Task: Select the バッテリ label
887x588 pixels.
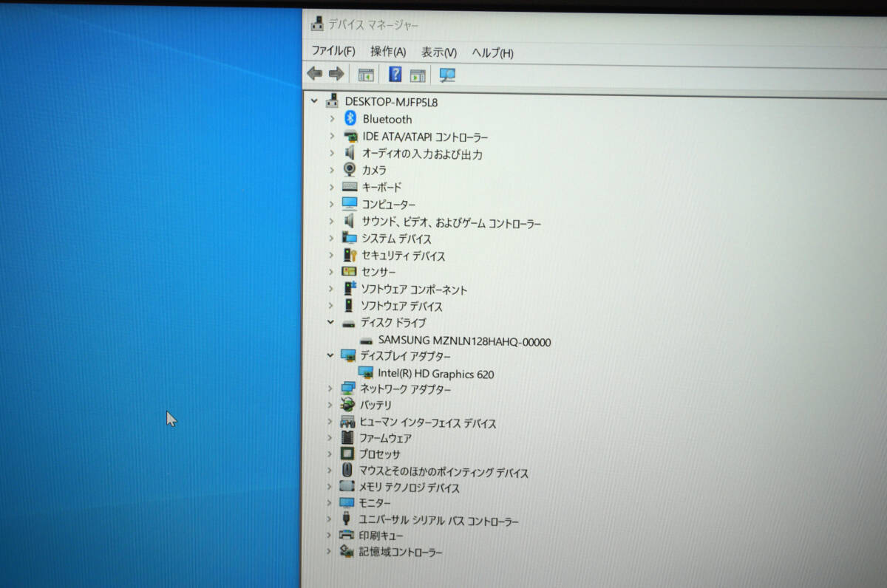Action: pyautogui.click(x=375, y=406)
